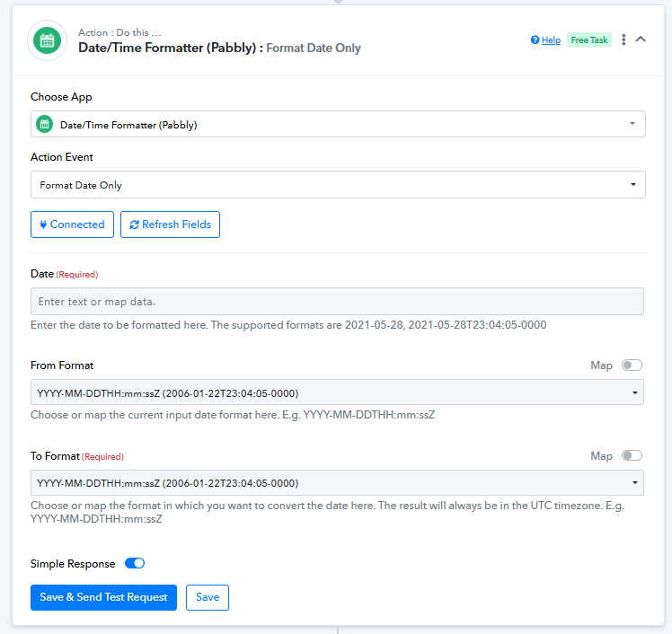
Task: Click Save & Send Test Request
Action: [103, 597]
